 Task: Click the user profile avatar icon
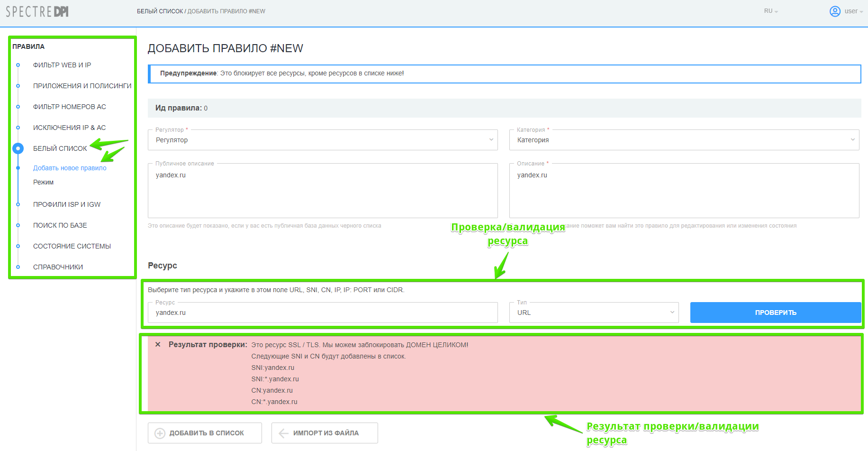(x=835, y=11)
